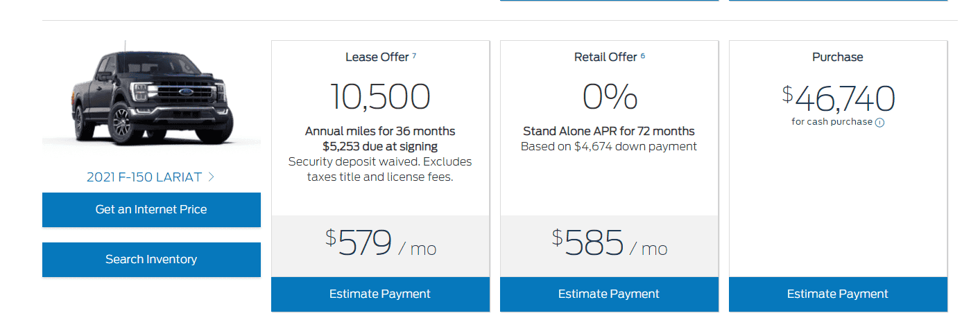Screen dimensions: 980x320
Task: Select the $585 / mo retail price
Action: coord(609,245)
